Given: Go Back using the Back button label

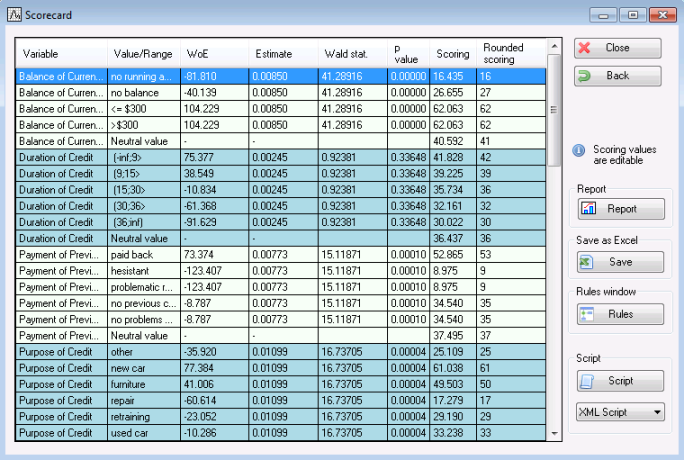Looking at the screenshot, I should [x=618, y=75].
